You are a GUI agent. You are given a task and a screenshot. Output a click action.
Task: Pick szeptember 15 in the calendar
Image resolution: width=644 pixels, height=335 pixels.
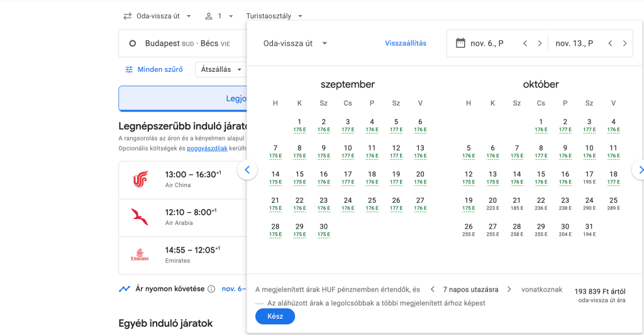(299, 178)
